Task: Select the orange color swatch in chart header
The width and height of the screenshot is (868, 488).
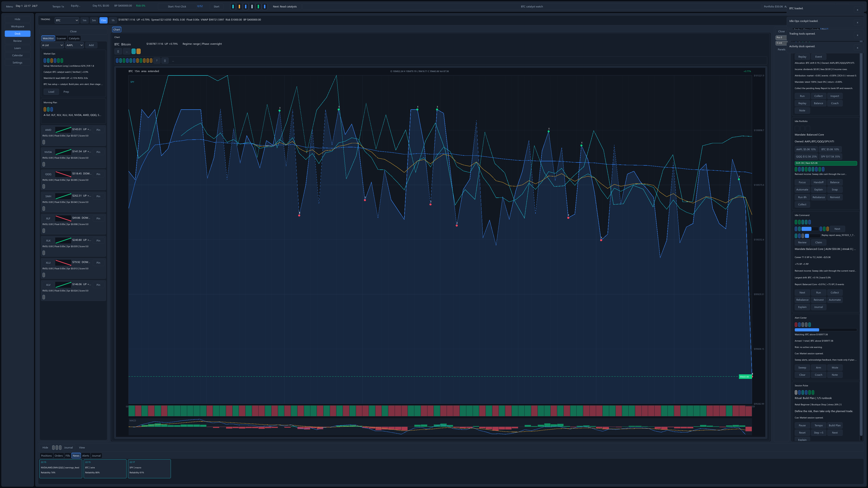Action: click(x=139, y=51)
